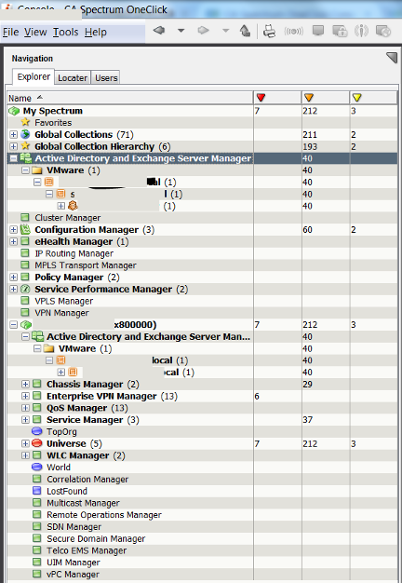The width and height of the screenshot is (402, 583).
Task: Click the World blue icon
Action: point(37,467)
